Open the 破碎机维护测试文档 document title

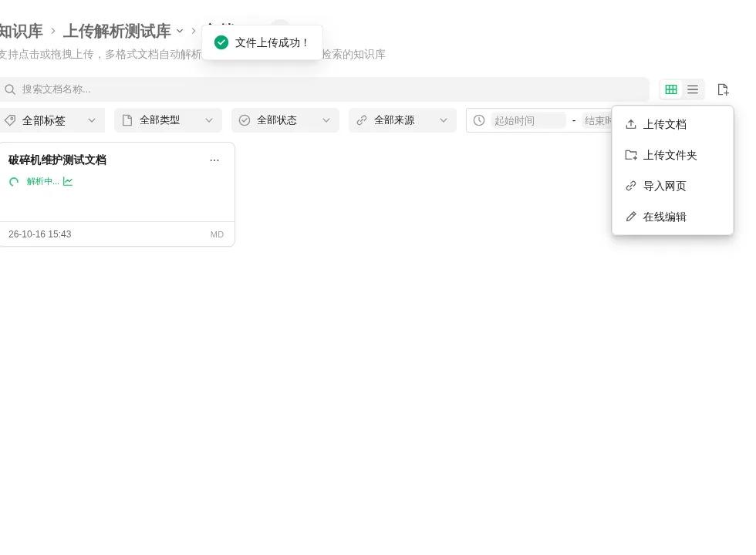click(57, 160)
